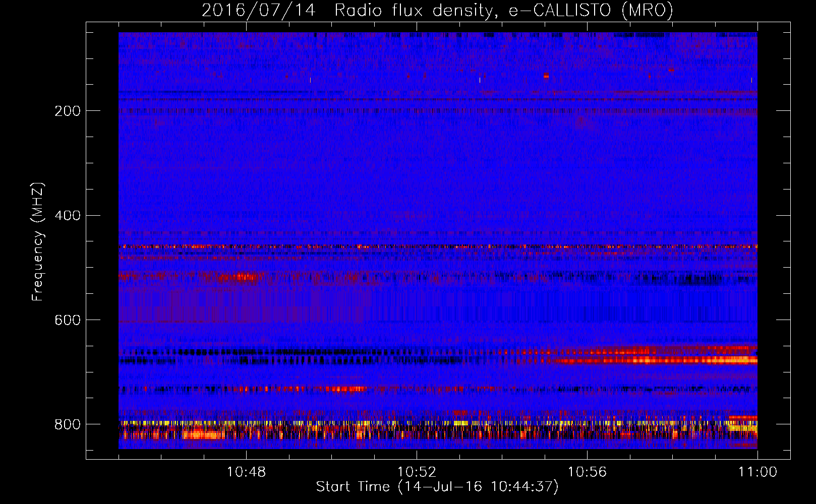Click the 10:56 time tick label
This screenshot has width=816, height=504.
tap(587, 472)
